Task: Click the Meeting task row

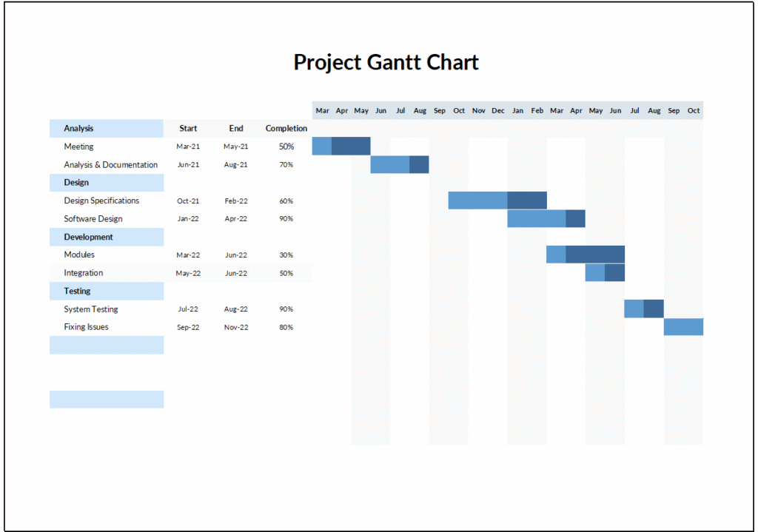Action: pos(77,146)
